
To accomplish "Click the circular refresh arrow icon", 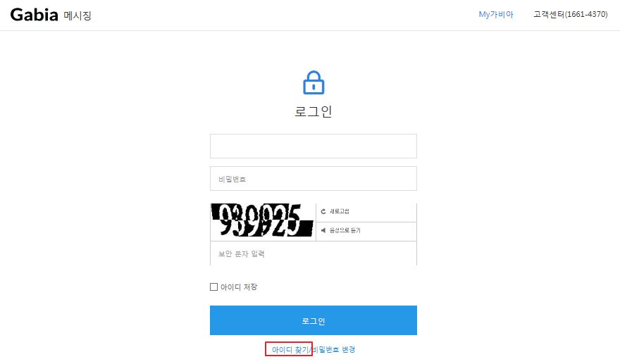I will (323, 211).
